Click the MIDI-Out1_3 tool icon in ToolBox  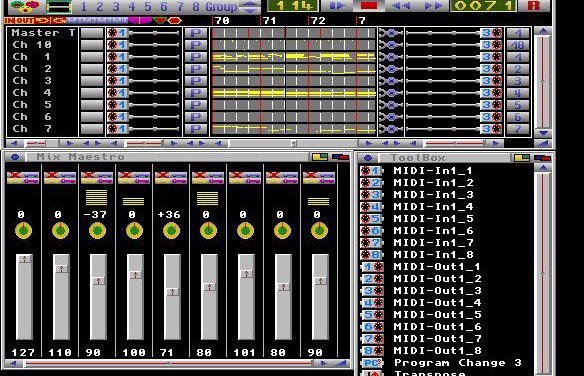pyautogui.click(x=372, y=290)
